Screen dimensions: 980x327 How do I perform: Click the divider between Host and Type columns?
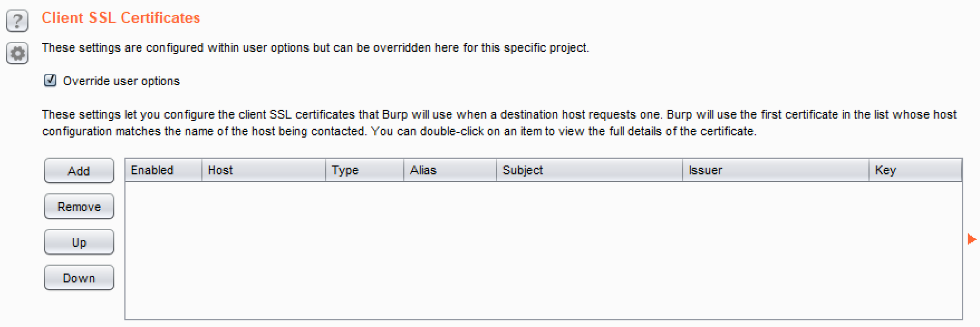[x=326, y=170]
